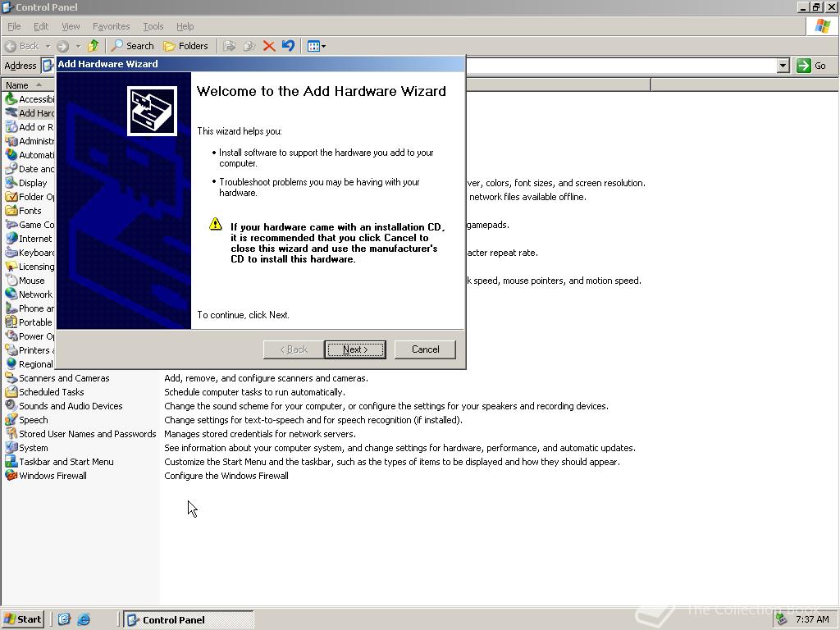Screen dimensions: 840x630
Task: Select the Scheduled Tasks item
Action: [44, 391]
